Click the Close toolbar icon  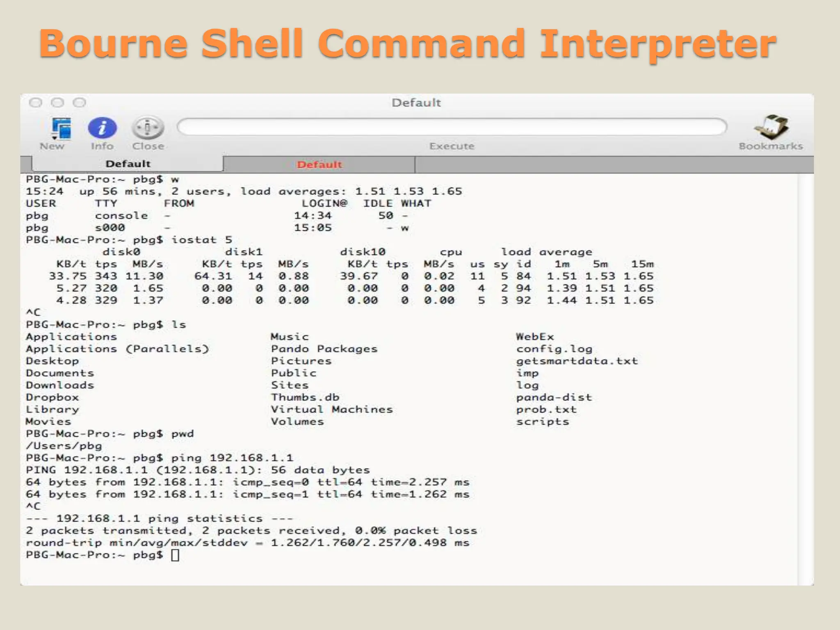(148, 128)
